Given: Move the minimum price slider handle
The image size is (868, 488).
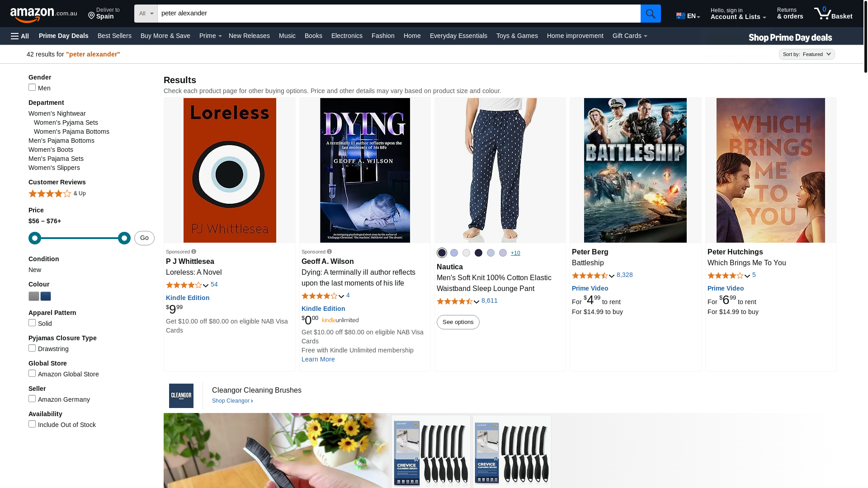Looking at the screenshot, I should [x=35, y=238].
